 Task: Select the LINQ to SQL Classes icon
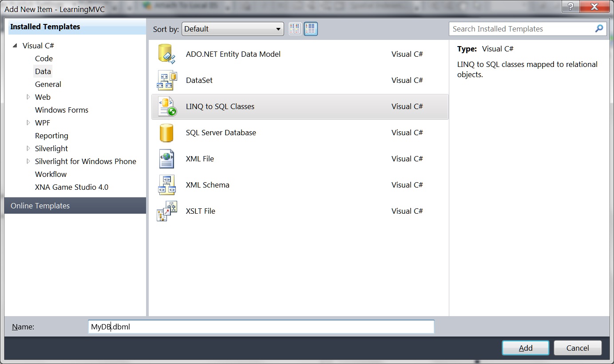click(166, 106)
